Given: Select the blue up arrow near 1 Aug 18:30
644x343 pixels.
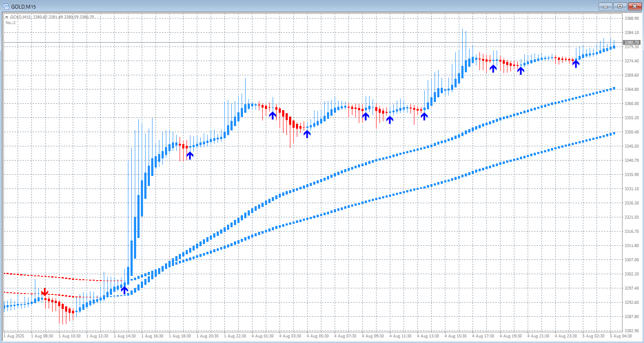Looking at the screenshot, I should (190, 155).
